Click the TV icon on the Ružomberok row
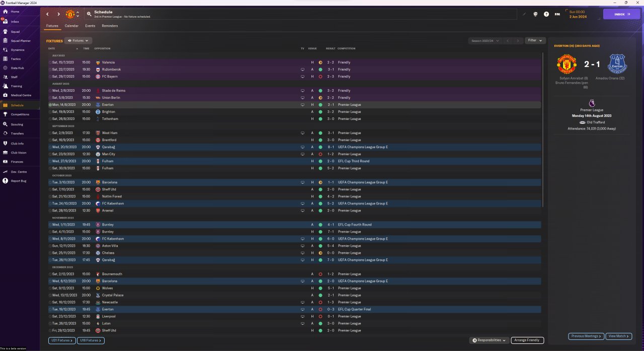Viewport: 644px width, 351px height. 303,69
